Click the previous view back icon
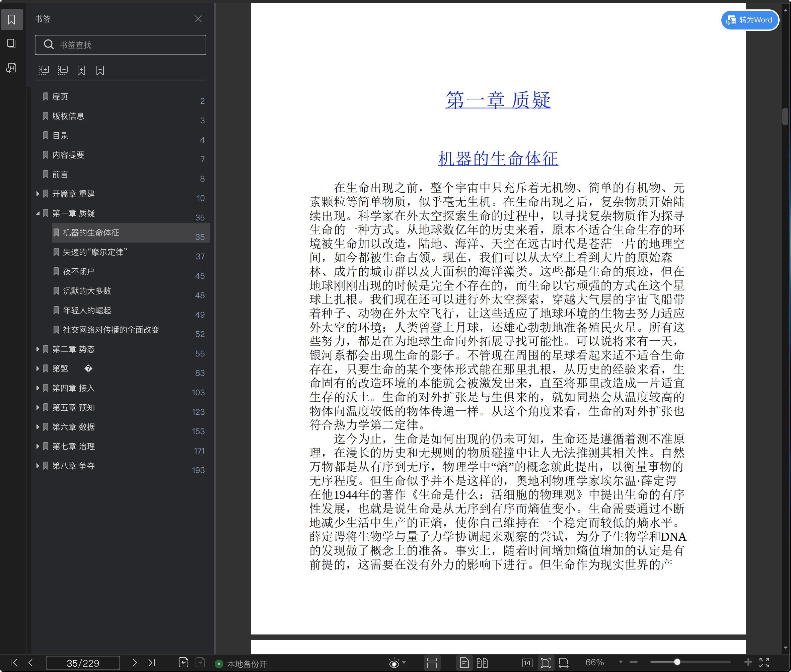791x672 pixels. coord(184,663)
